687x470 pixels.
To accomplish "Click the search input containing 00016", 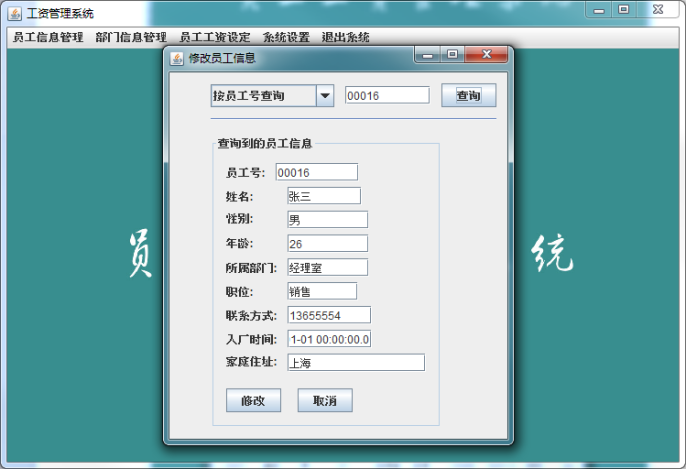I will [387, 95].
